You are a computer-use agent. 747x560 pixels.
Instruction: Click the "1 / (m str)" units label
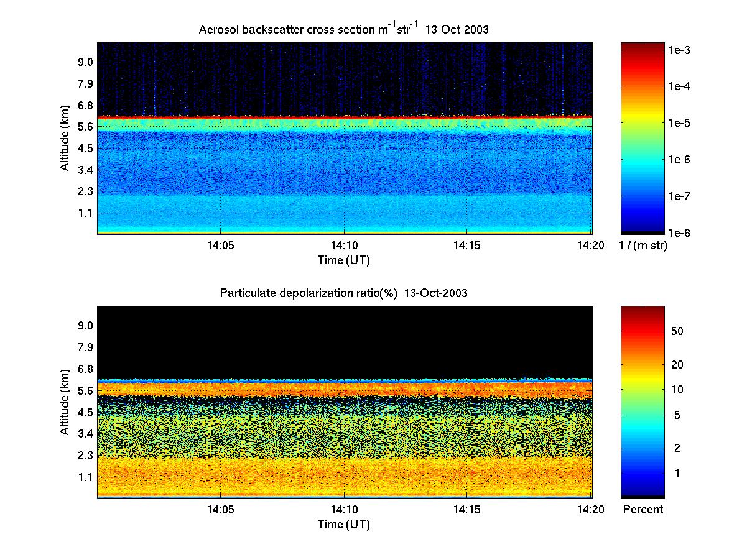tap(643, 246)
